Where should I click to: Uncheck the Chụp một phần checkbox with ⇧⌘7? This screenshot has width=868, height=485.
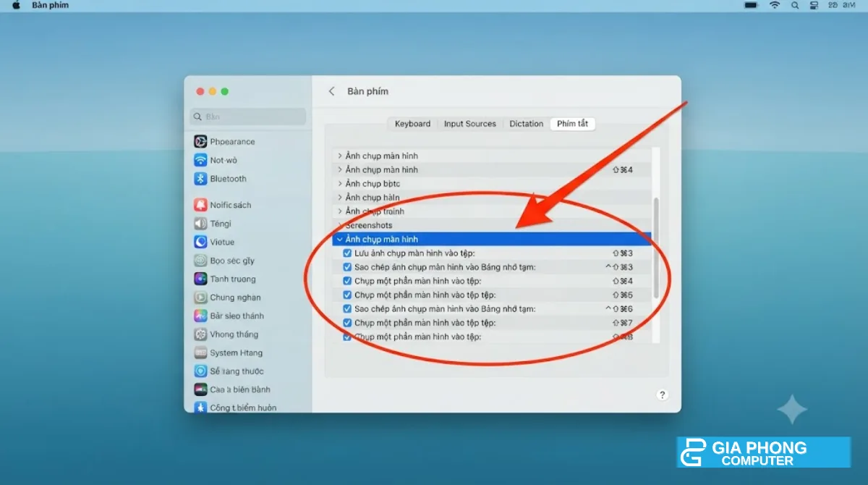(347, 323)
